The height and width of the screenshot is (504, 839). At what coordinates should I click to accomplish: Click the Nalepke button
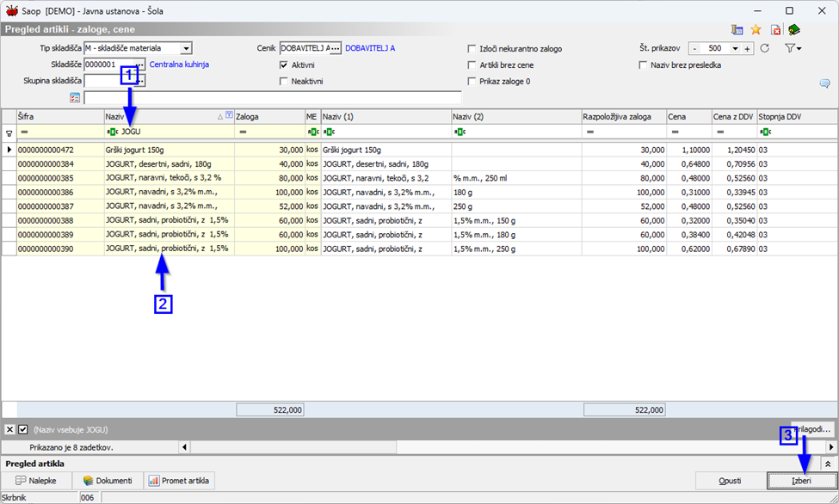point(36,481)
